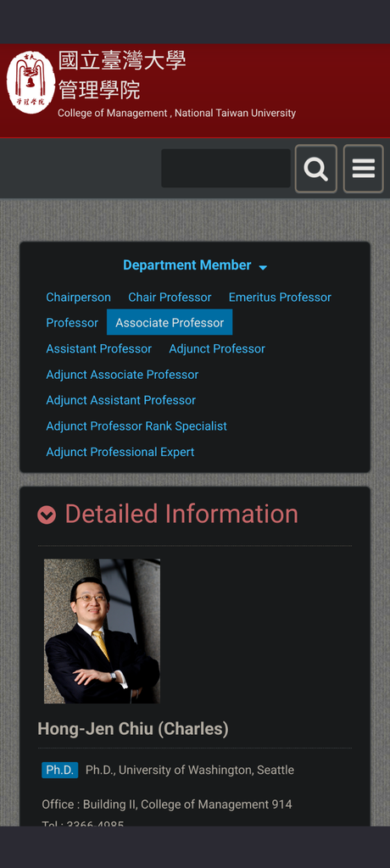Screen dimensions: 390x868
Task: Open Adjunct Professor Rank Specialist
Action: [x=136, y=426]
